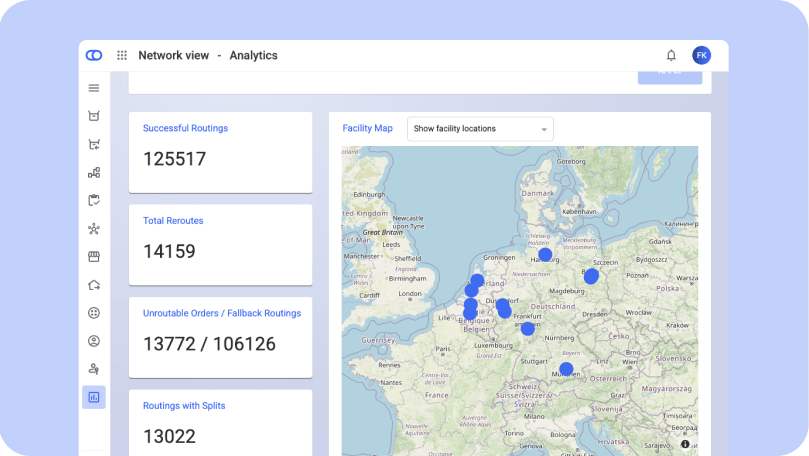Open the house with arrow icon
The image size is (809, 456).
tap(94, 285)
